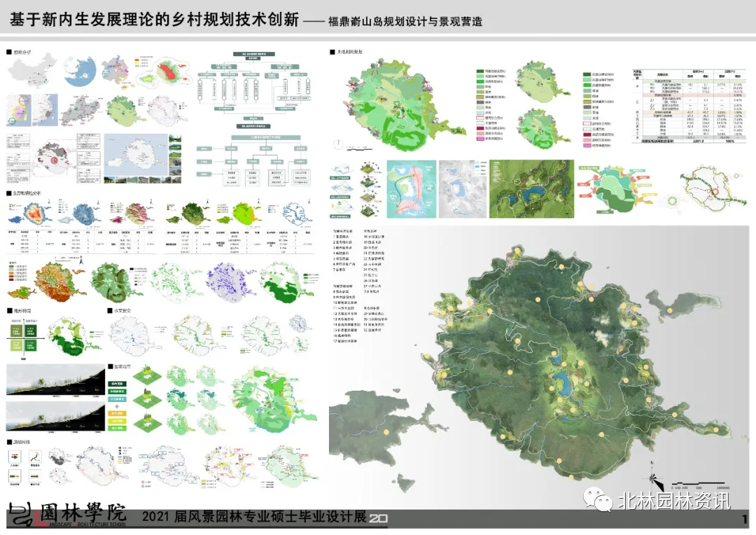Open the land-use statistics table

[687, 106]
